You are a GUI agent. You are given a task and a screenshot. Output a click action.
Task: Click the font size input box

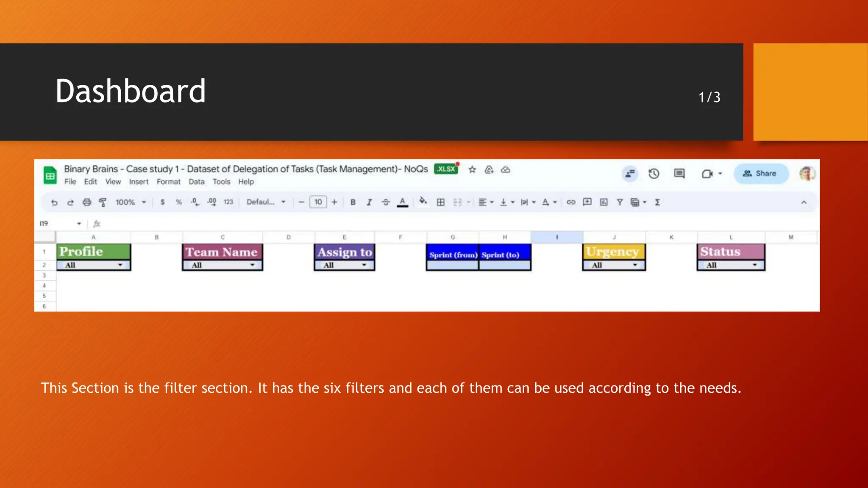[318, 202]
